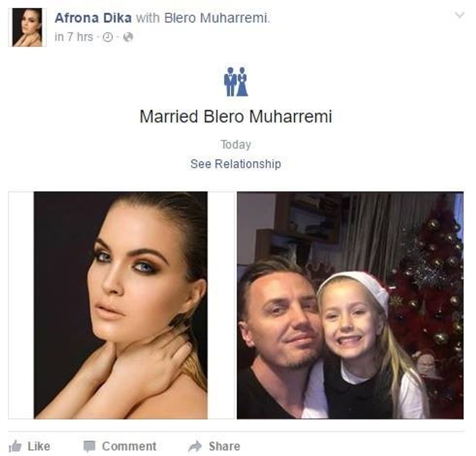Open the photo with Christmas tree
Viewport: 476px width, 456px height.
(x=350, y=305)
